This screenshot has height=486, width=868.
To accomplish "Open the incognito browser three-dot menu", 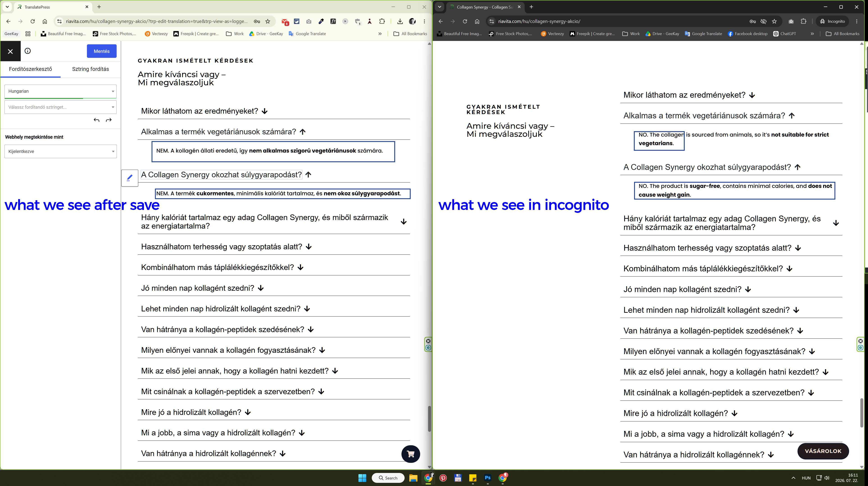I will pyautogui.click(x=857, y=21).
